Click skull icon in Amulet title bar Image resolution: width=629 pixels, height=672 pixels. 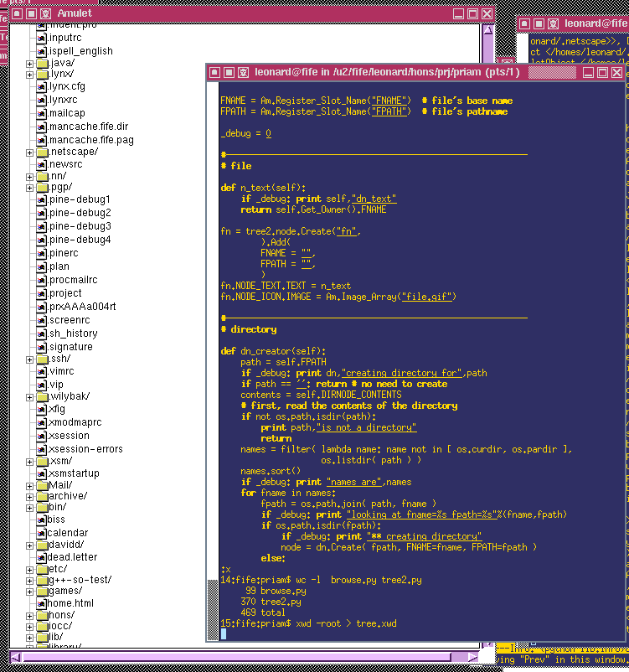pos(45,14)
